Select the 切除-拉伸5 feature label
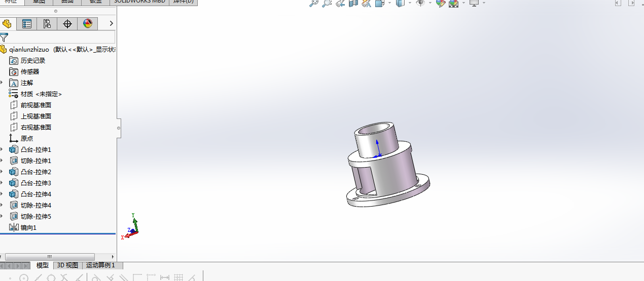The image size is (644, 281). pyautogui.click(x=36, y=216)
